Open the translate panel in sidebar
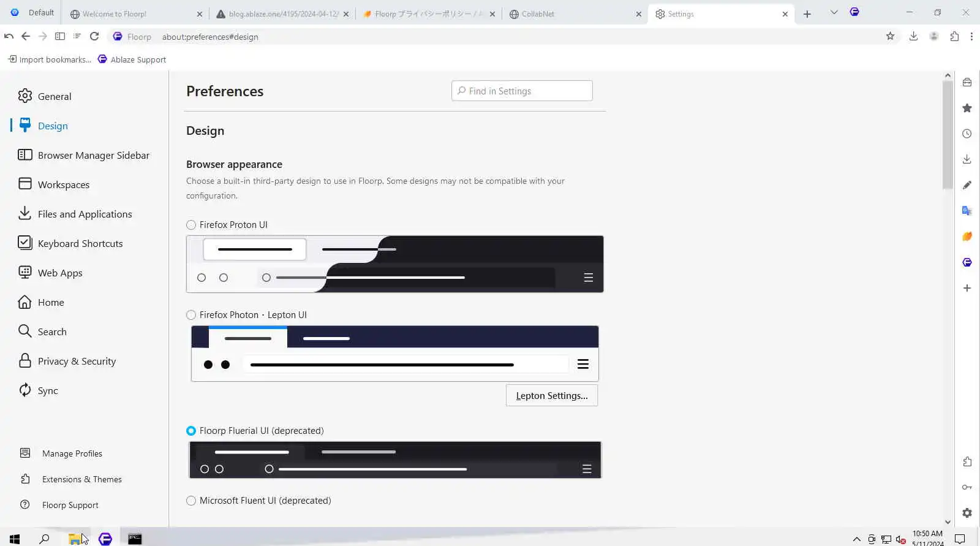The width and height of the screenshot is (980, 546). [967, 211]
